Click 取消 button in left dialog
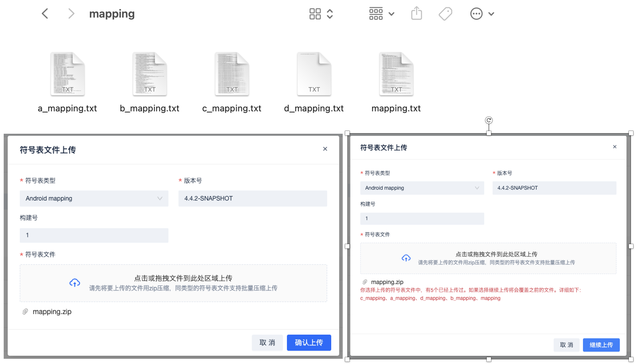643x364 pixels. click(x=267, y=342)
